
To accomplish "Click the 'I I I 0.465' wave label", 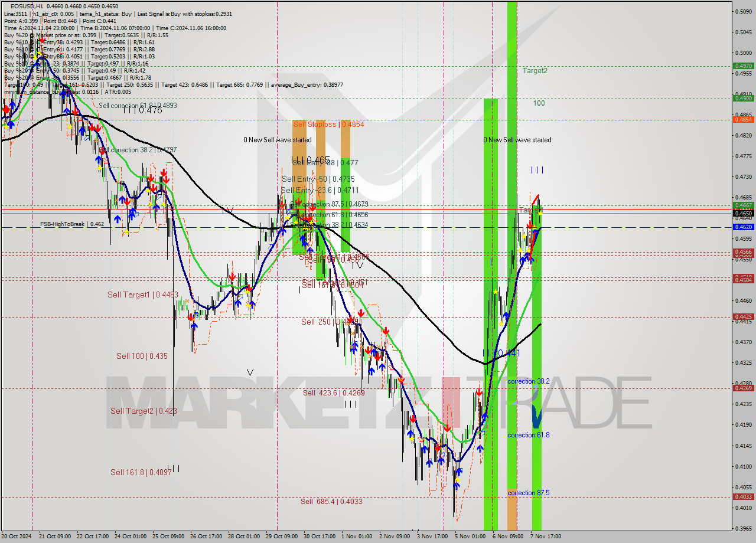I will click(x=311, y=160).
